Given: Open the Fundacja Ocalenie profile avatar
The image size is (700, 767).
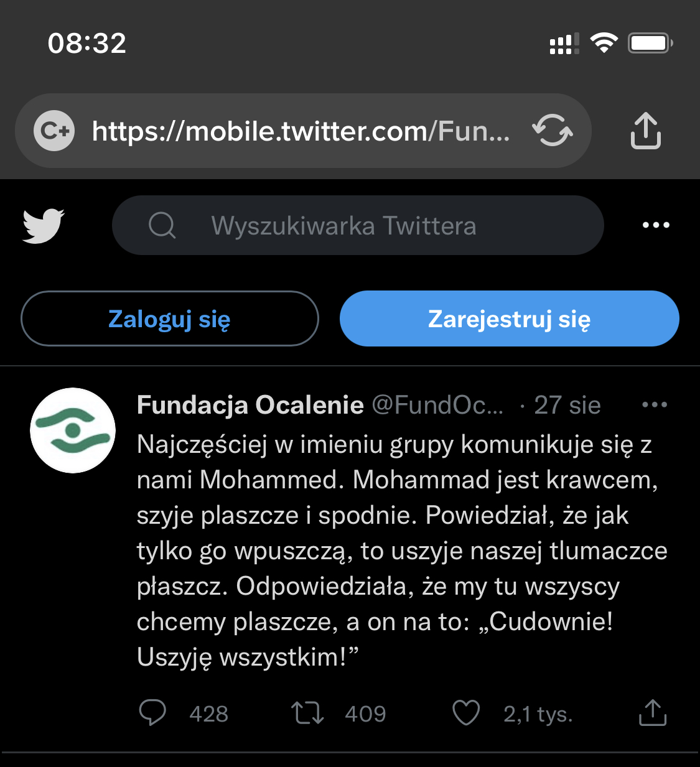Looking at the screenshot, I should coord(73,430).
